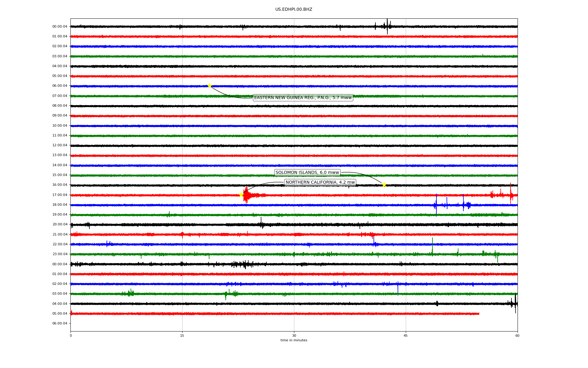Click the Northern California earthquake star marker

click(241, 195)
